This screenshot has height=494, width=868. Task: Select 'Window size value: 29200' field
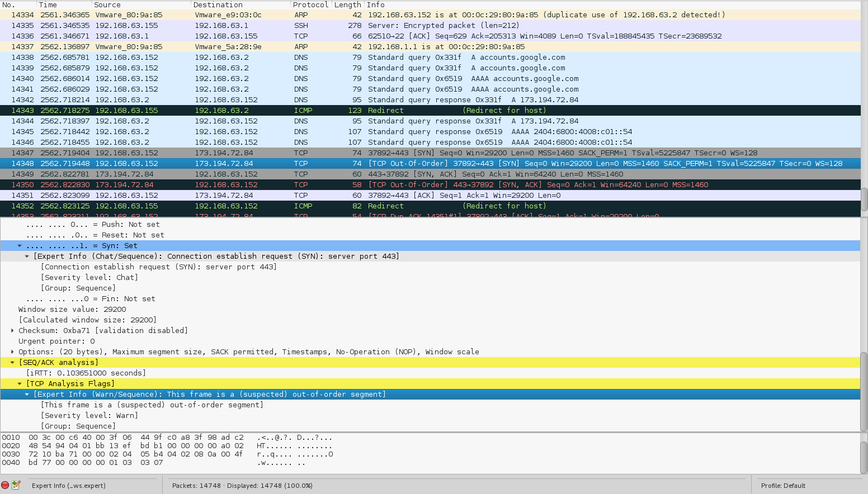72,310
